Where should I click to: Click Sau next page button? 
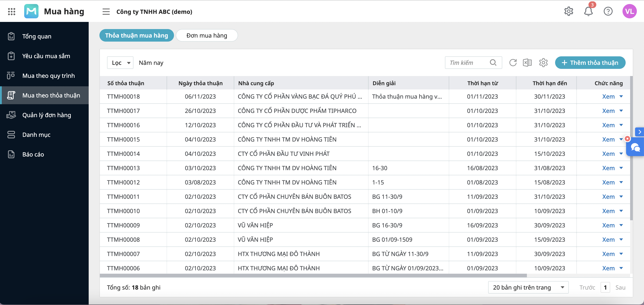coord(620,288)
